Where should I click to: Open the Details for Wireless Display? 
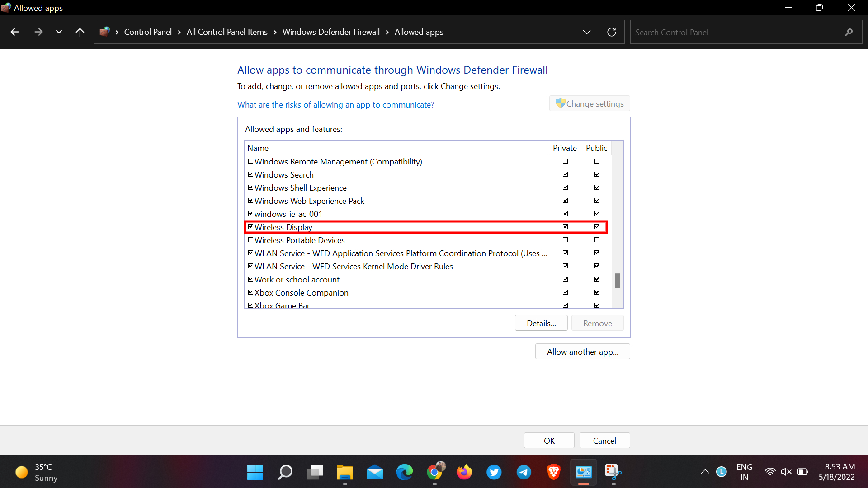541,323
